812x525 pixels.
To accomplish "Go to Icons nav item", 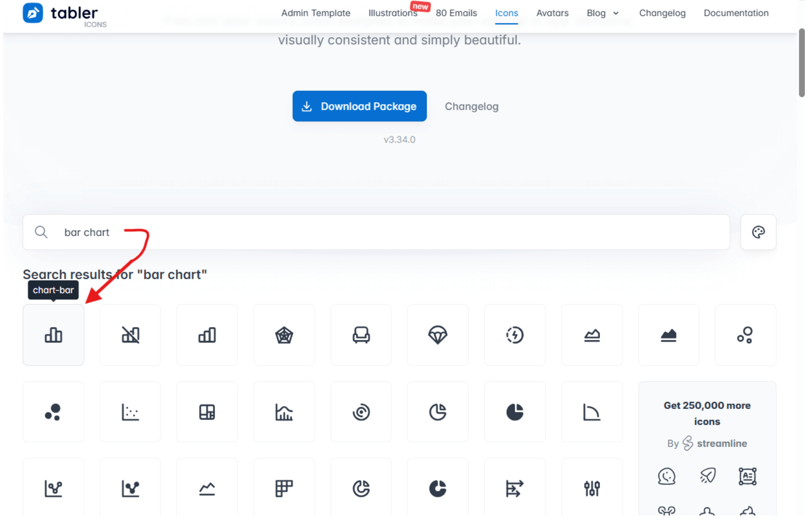I will [507, 13].
